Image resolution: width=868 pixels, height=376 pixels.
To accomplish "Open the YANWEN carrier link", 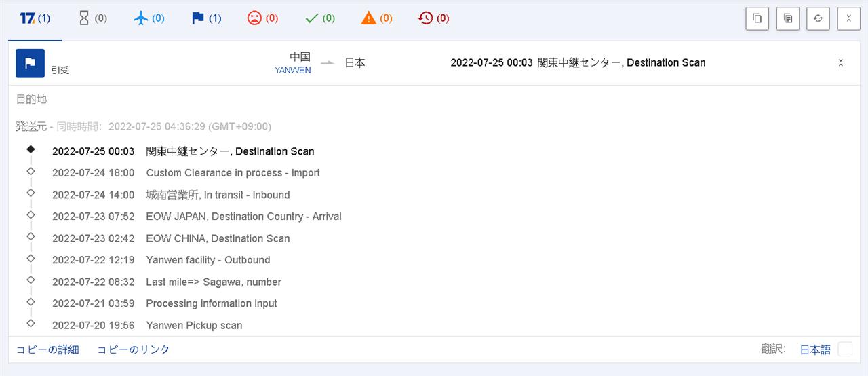I will click(292, 70).
